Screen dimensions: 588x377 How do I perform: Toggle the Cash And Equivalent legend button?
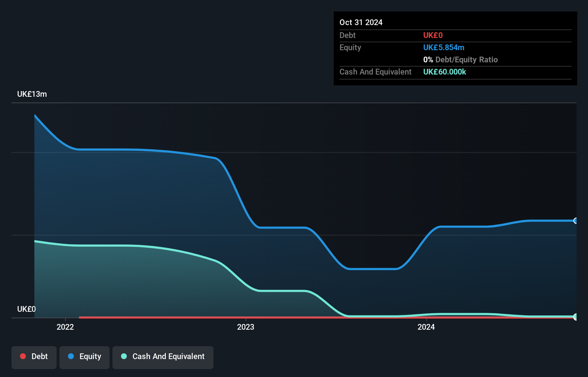pos(163,357)
